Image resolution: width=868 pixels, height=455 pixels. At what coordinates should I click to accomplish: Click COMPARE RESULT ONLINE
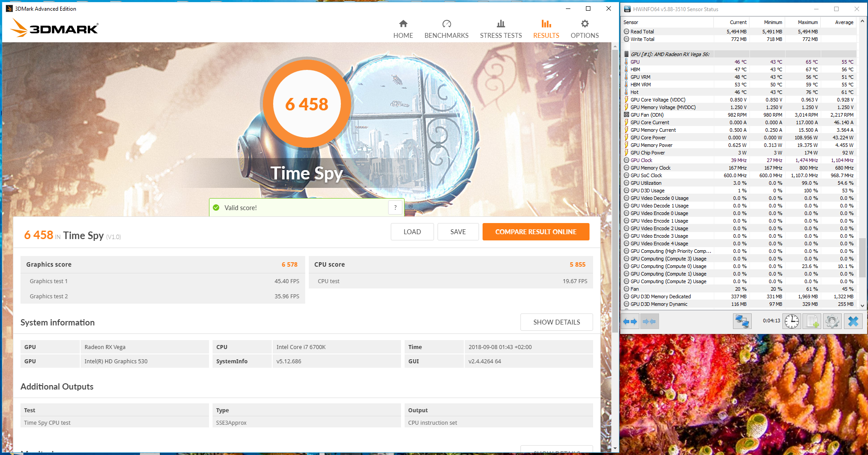536,232
